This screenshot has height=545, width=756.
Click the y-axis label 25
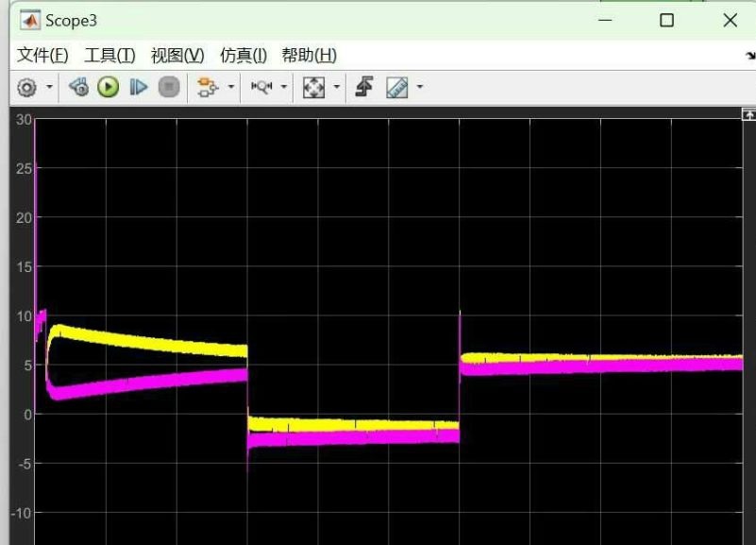(x=25, y=169)
